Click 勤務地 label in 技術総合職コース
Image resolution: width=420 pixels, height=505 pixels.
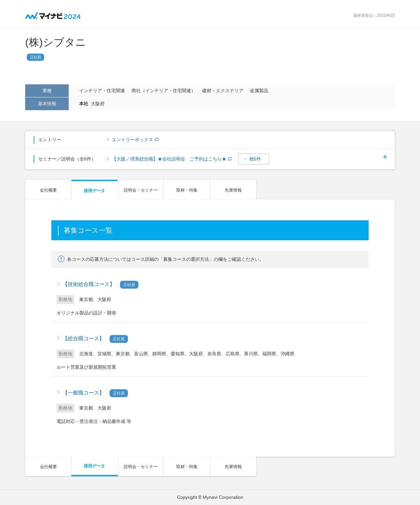(x=65, y=299)
